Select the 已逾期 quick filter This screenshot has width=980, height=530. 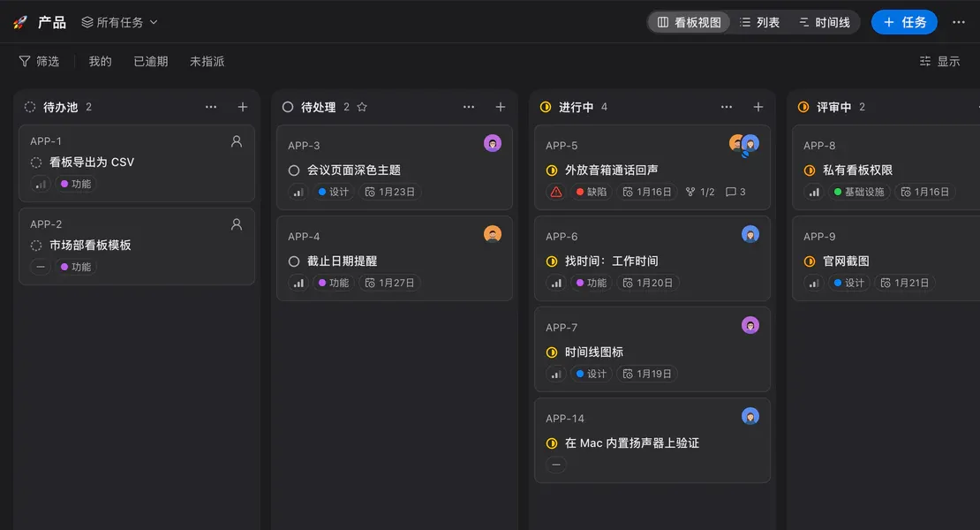151,61
